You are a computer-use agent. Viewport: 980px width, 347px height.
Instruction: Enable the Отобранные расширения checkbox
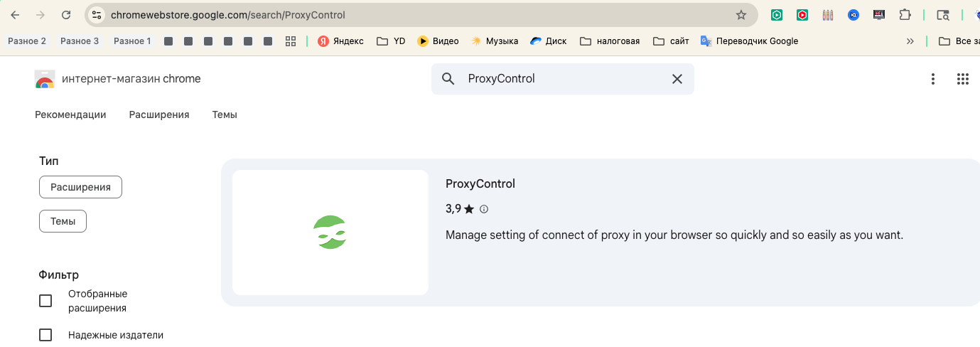[45, 301]
